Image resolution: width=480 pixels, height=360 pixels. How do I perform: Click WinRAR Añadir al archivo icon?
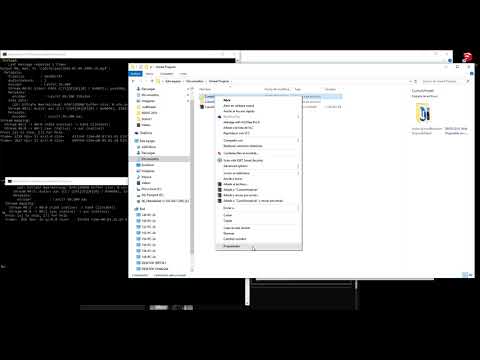[x=220, y=184]
